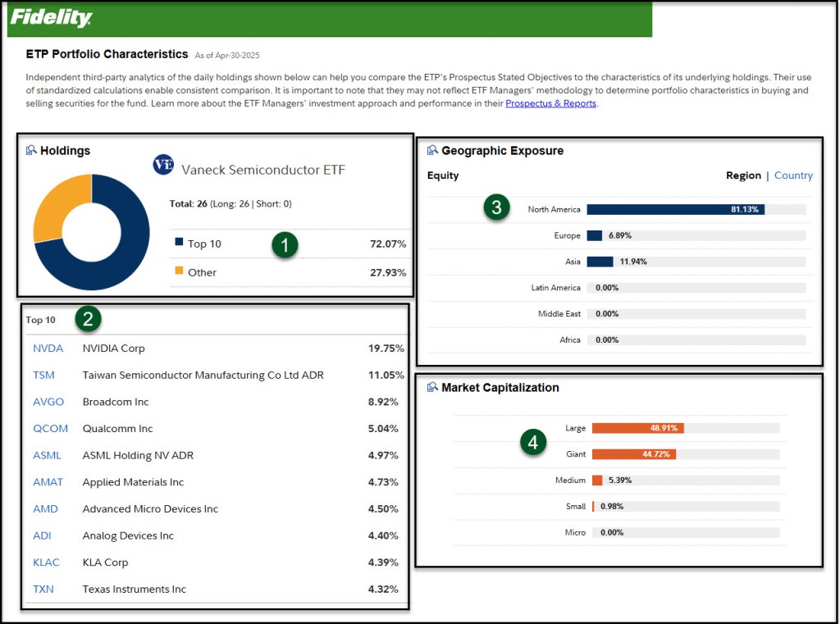This screenshot has width=840, height=624.
Task: Click green numbered marker 4
Action: pyautogui.click(x=533, y=443)
